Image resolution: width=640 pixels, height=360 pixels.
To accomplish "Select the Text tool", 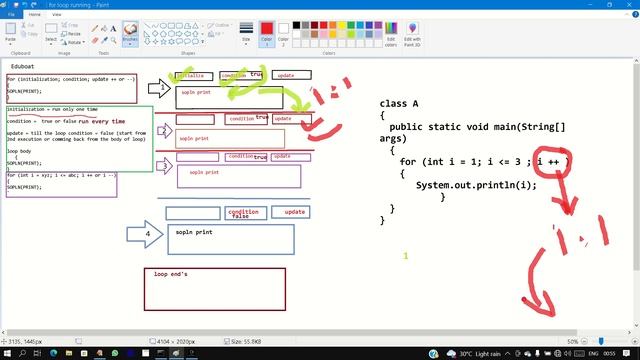I will click(x=113, y=28).
